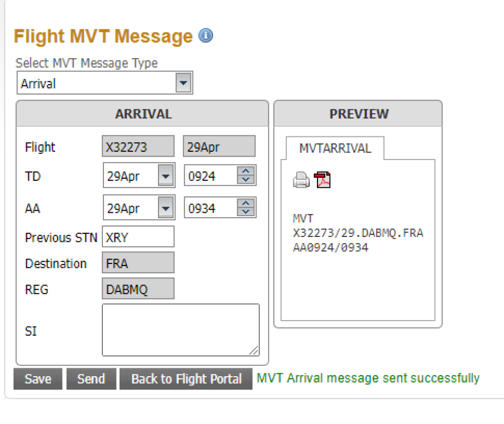This screenshot has height=424, width=504.
Task: Click the REG field showing DABMQ
Action: [138, 289]
